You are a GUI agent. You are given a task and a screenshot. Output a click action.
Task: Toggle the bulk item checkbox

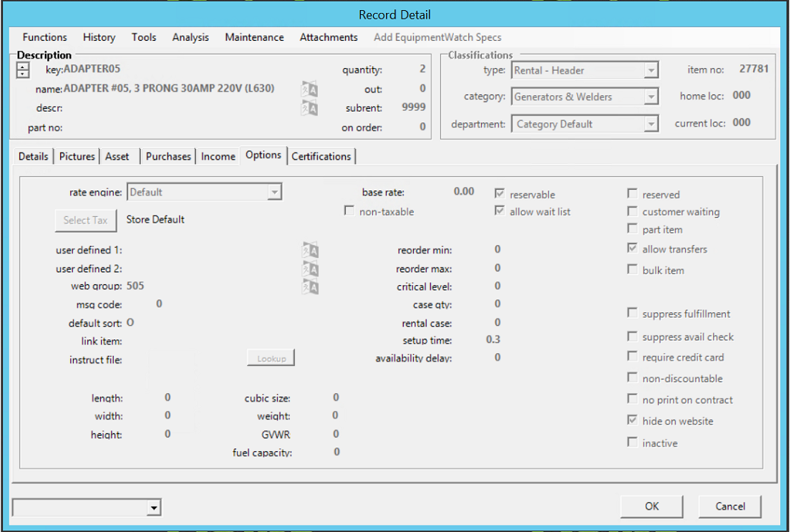pyautogui.click(x=632, y=270)
